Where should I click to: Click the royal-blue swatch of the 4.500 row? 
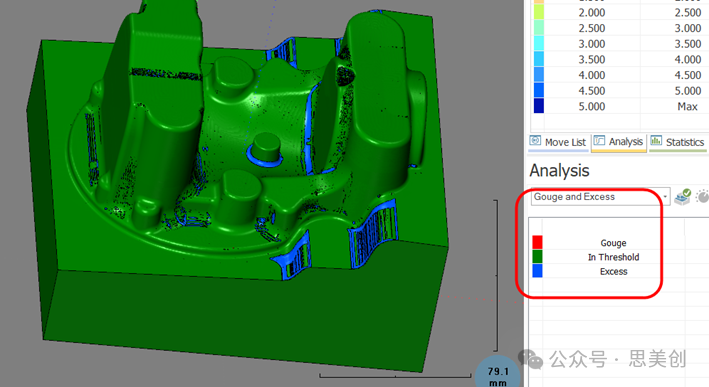[x=539, y=90]
